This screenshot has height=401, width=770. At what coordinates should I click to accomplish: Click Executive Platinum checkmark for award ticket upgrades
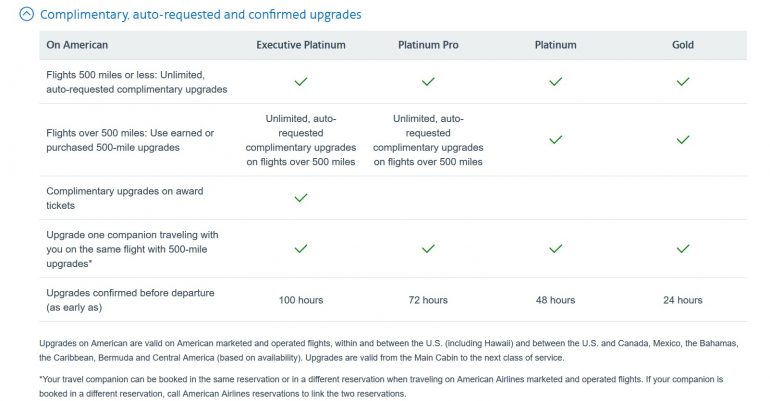point(300,198)
